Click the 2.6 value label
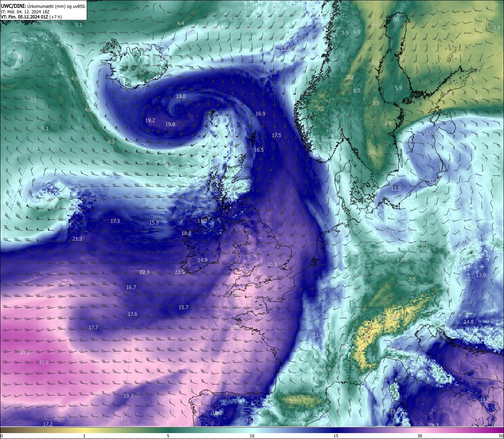This screenshot has height=439, width=504. (x=372, y=152)
